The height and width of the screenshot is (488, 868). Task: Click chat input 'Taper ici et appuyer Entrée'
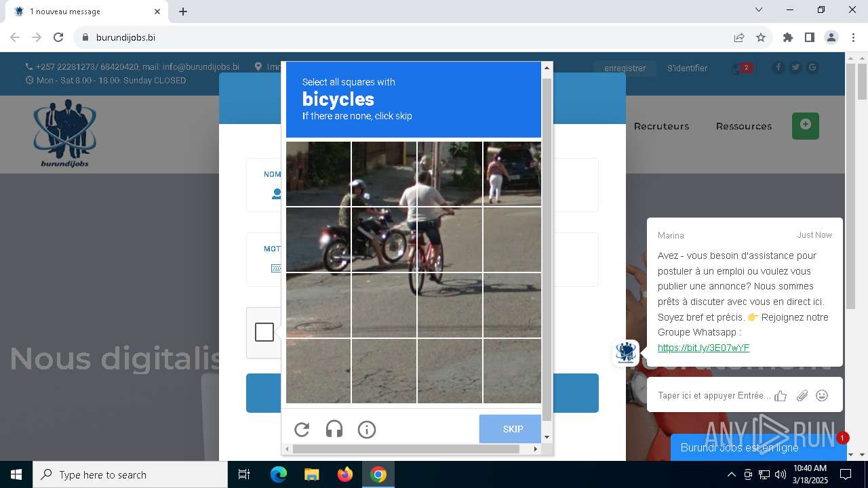pyautogui.click(x=714, y=395)
